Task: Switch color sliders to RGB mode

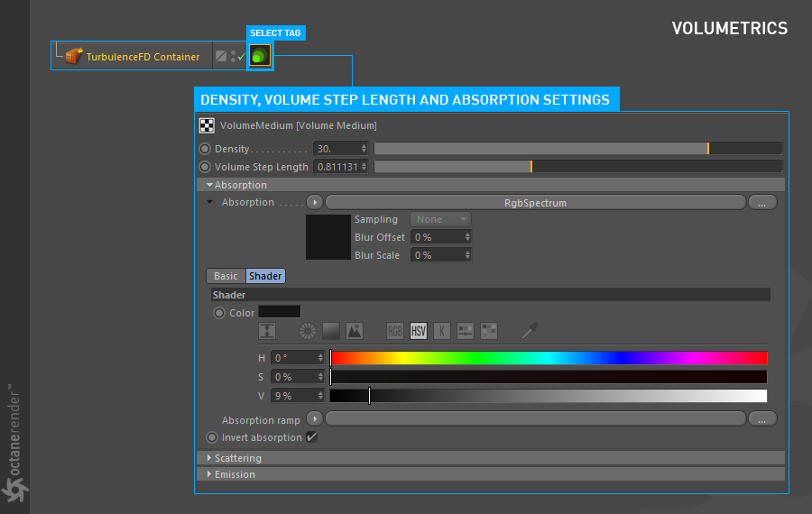Action: (x=394, y=331)
